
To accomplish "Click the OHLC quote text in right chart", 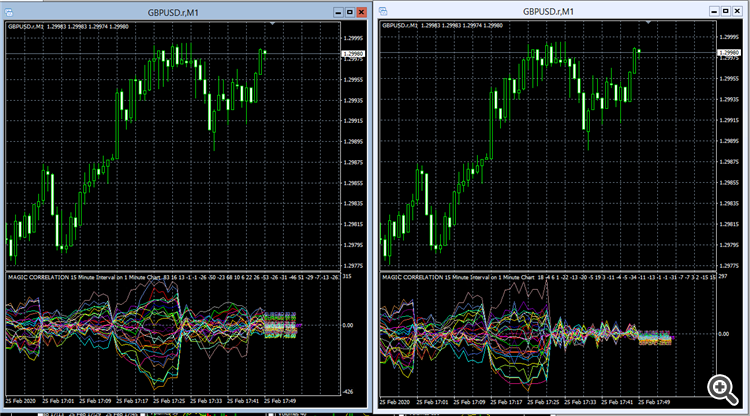I will [442, 25].
